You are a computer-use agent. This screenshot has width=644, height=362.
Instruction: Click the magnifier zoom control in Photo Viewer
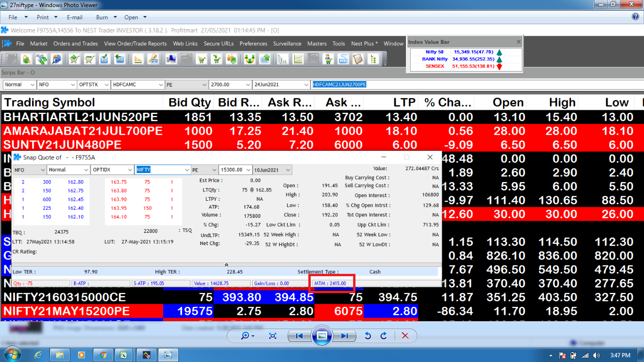[248, 336]
